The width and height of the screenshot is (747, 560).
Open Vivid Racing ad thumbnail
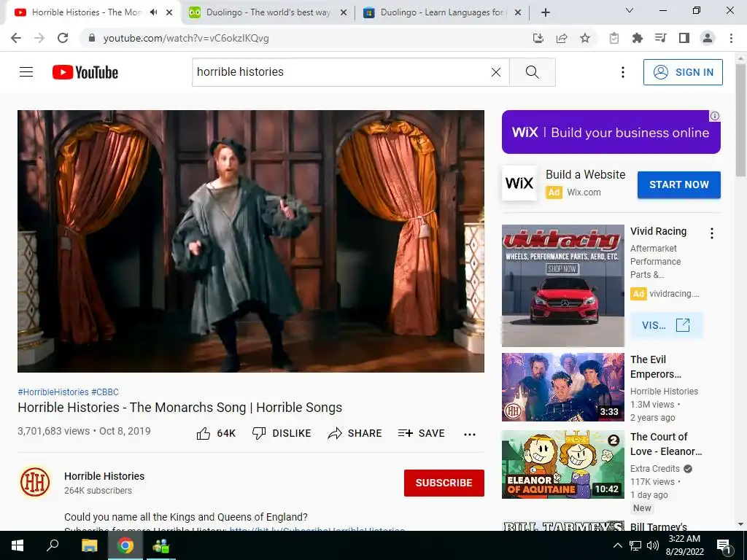pyautogui.click(x=562, y=285)
